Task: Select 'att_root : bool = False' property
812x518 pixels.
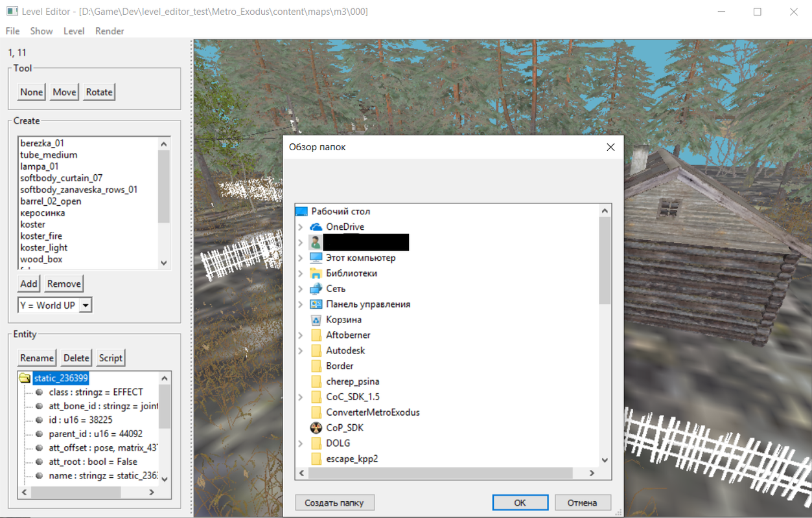Action: click(x=93, y=462)
